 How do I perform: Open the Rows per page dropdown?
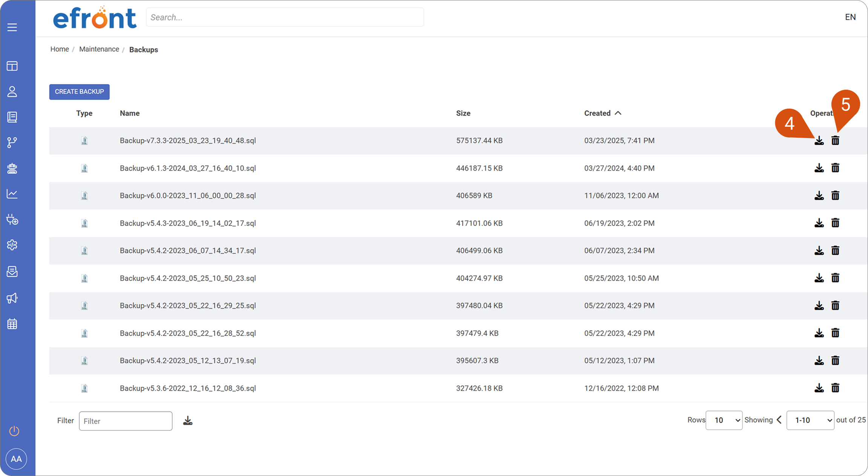(724, 420)
